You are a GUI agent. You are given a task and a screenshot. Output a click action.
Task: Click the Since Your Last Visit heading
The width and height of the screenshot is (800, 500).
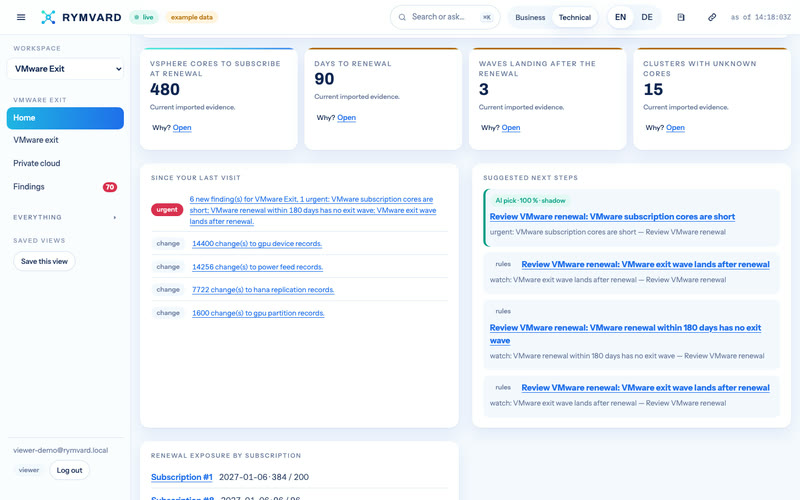pos(195,178)
